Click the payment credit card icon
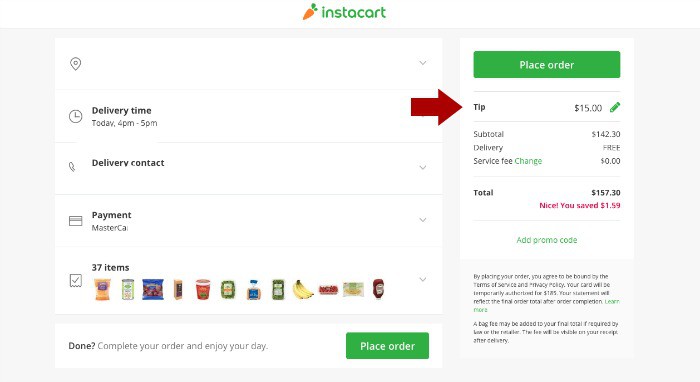The width and height of the screenshot is (700, 382). (x=75, y=221)
